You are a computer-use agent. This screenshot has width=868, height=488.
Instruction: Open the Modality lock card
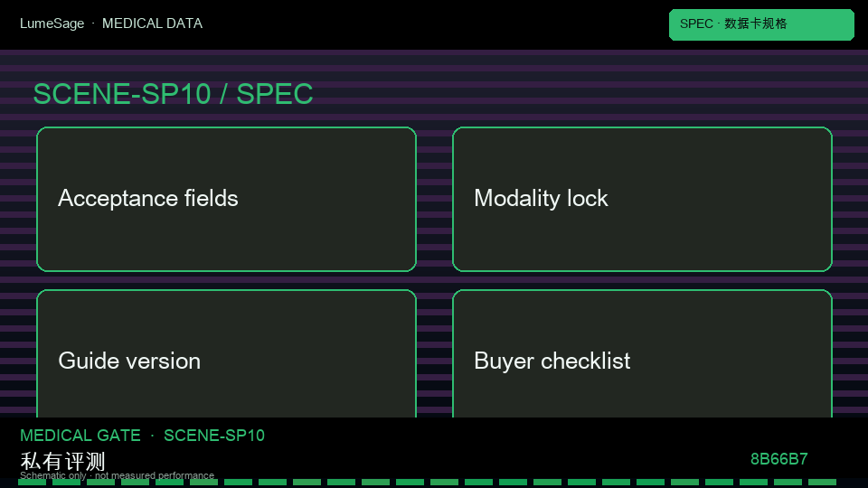tap(642, 199)
